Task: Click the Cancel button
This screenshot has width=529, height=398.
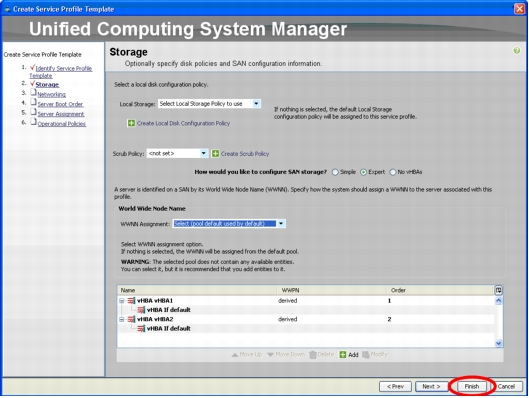Action: point(506,387)
